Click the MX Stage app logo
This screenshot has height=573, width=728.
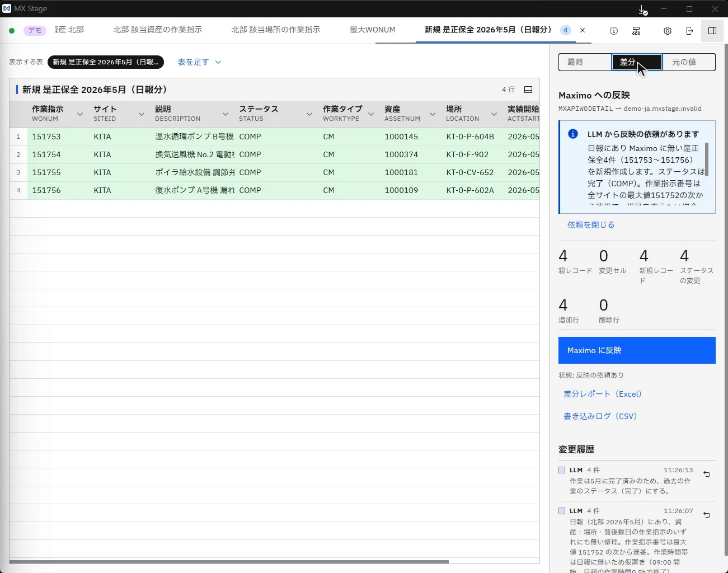click(7, 9)
